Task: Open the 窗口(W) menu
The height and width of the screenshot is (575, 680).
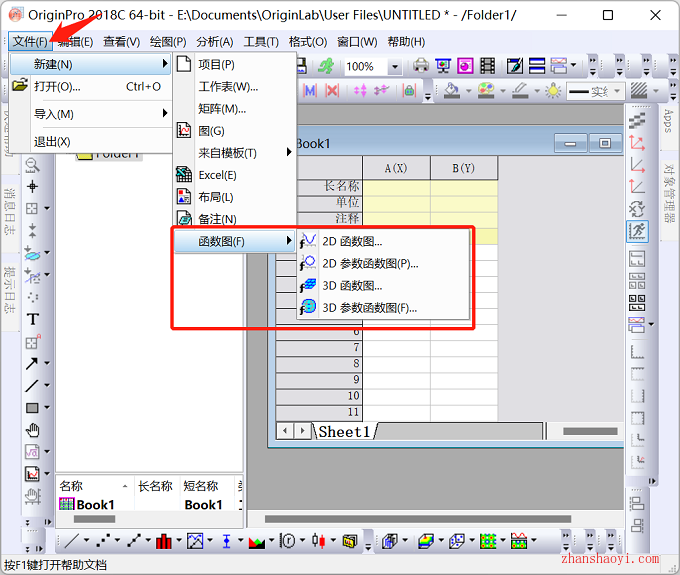Action: coord(357,42)
